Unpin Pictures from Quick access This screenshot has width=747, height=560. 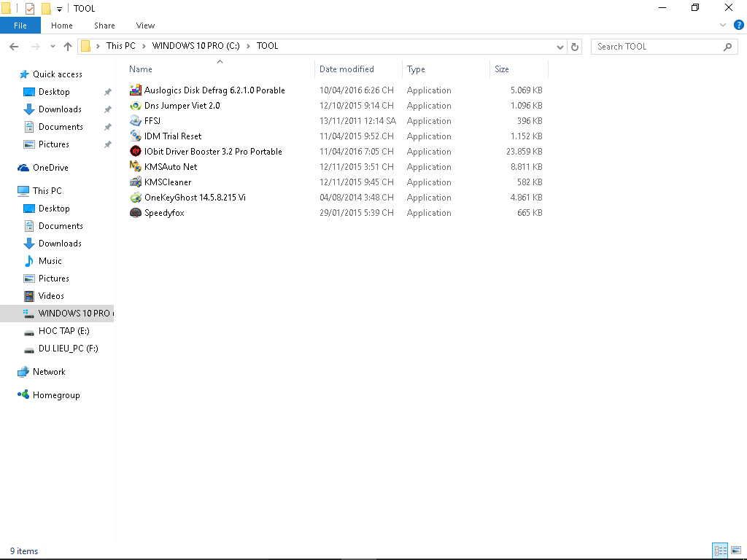click(x=108, y=144)
